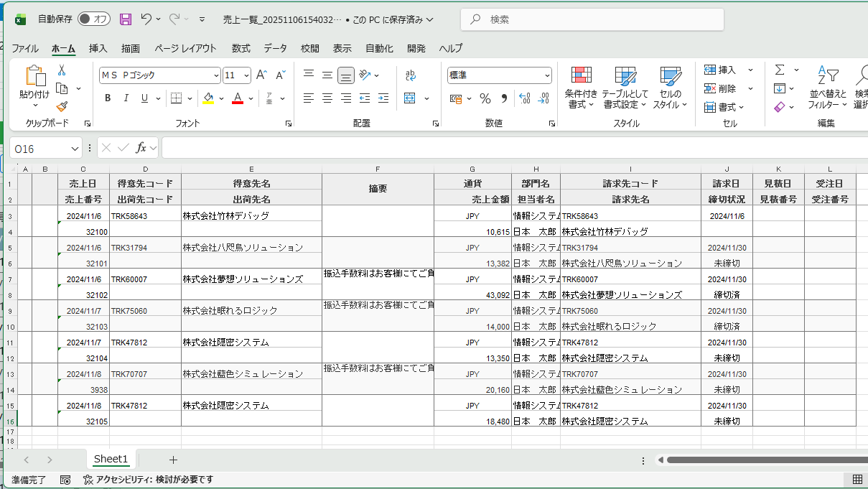Image resolution: width=868 pixels, height=489 pixels.
Task: Toggle Bold formatting
Action: pos(108,98)
